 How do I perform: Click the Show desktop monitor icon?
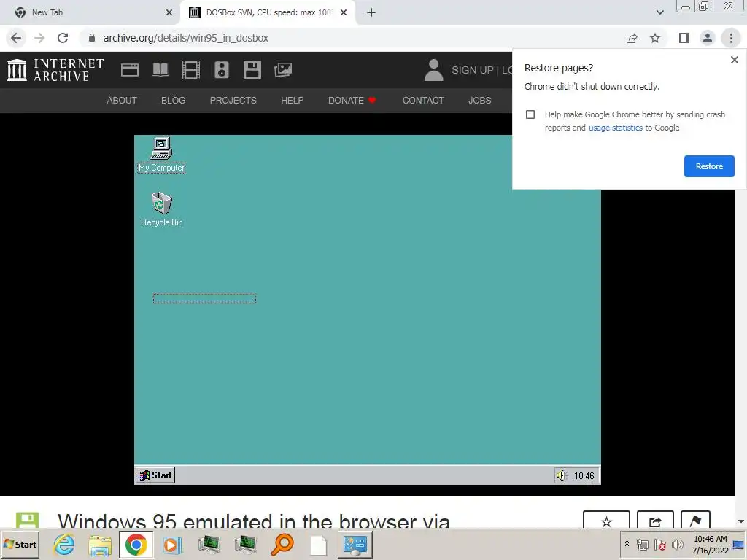739,545
